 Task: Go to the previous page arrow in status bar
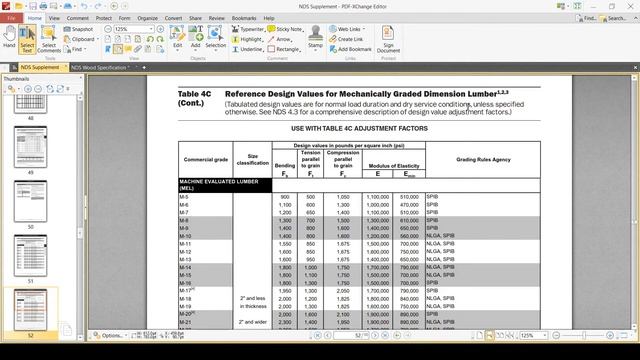[x=327, y=336]
